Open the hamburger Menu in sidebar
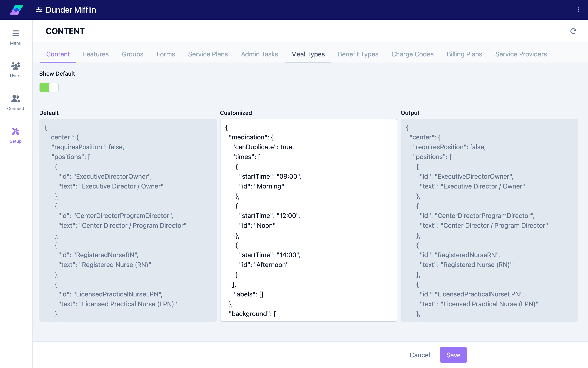The image size is (588, 368). [x=16, y=37]
